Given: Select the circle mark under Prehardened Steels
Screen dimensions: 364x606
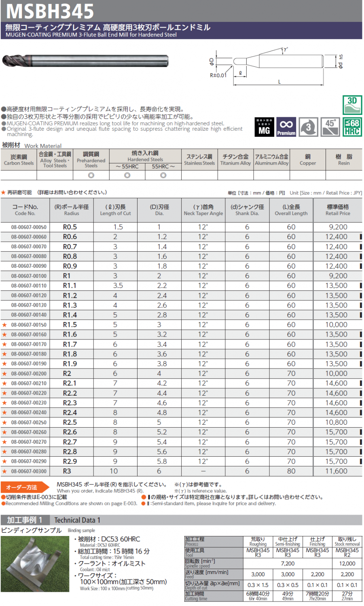Looking at the screenshot, I should (91, 175).
